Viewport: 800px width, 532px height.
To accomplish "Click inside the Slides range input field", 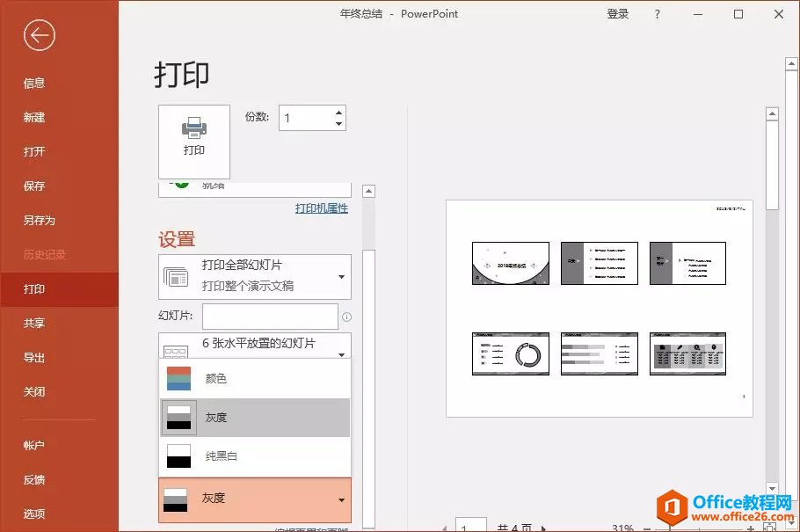I will (x=270, y=317).
